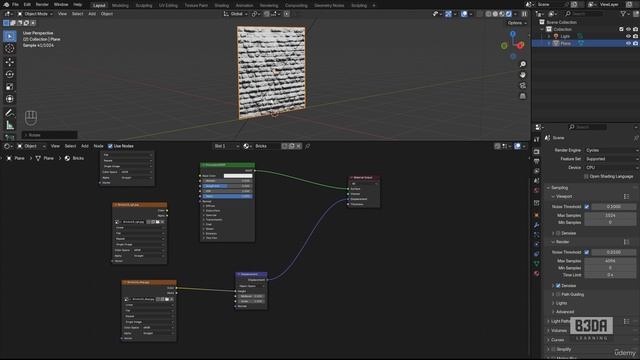Switch to the Modeling workspace tab
This screenshot has width=640, height=360.
click(x=120, y=6)
